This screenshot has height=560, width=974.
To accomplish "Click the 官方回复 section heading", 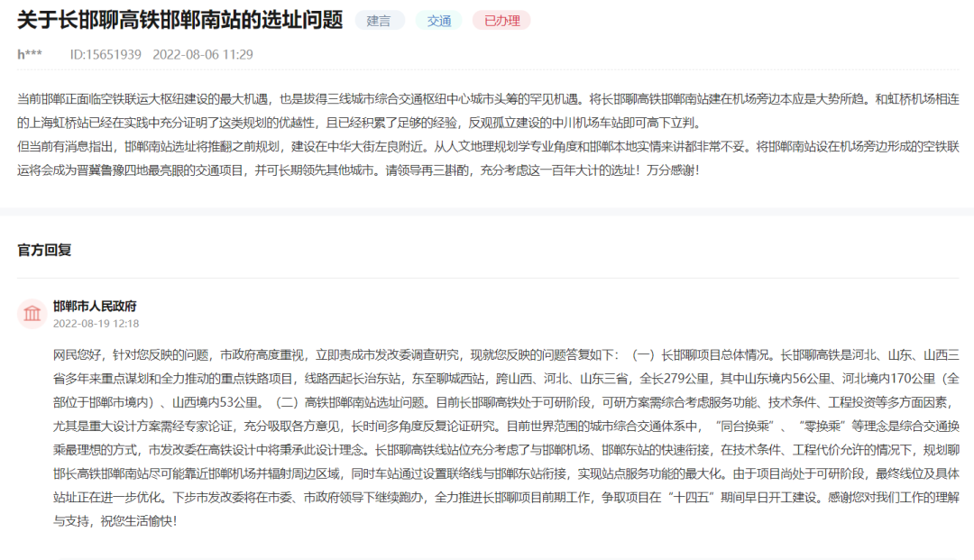I will pos(44,250).
